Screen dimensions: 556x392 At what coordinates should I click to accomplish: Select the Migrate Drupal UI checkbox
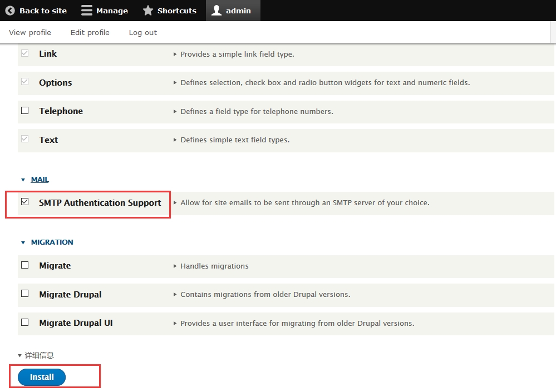pos(25,322)
